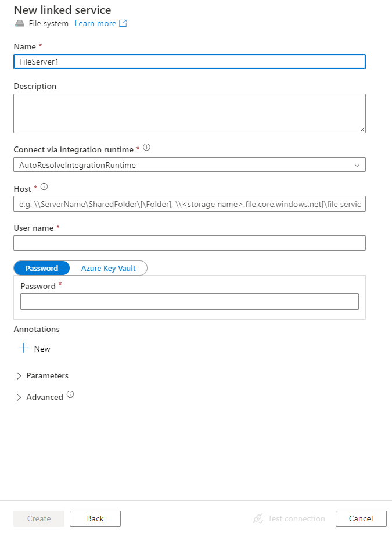Click the info tooltip icon next to Host
The width and height of the screenshot is (392, 533).
[42, 187]
